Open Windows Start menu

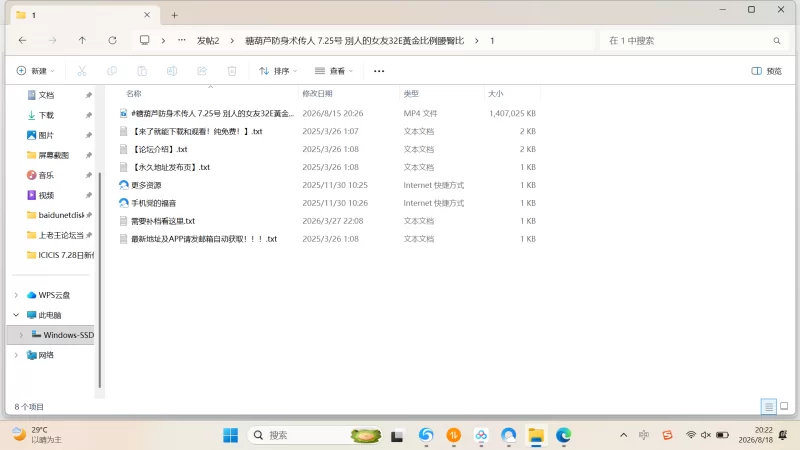coord(231,435)
